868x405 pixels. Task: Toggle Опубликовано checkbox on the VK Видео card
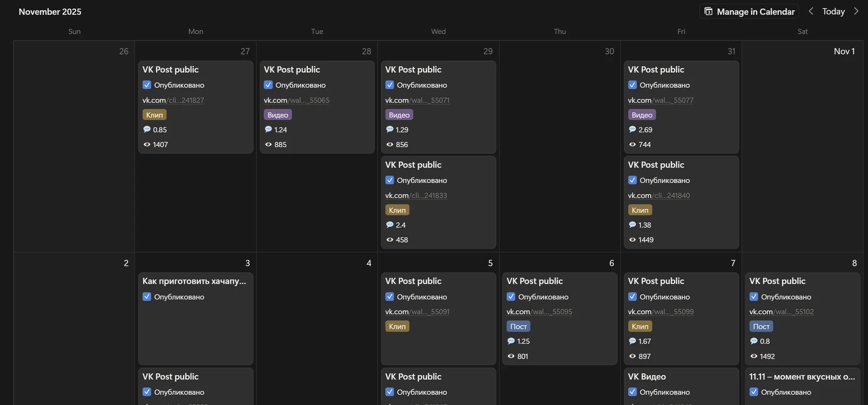pyautogui.click(x=632, y=392)
